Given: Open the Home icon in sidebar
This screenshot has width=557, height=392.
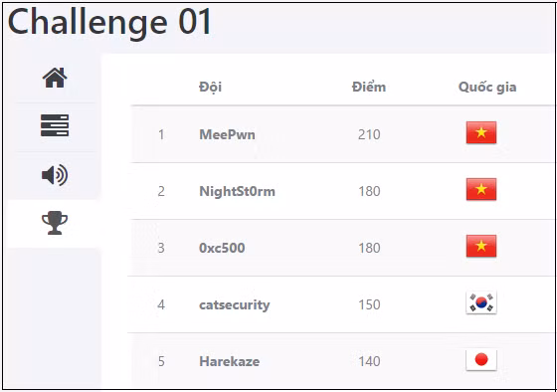Looking at the screenshot, I should (55, 78).
